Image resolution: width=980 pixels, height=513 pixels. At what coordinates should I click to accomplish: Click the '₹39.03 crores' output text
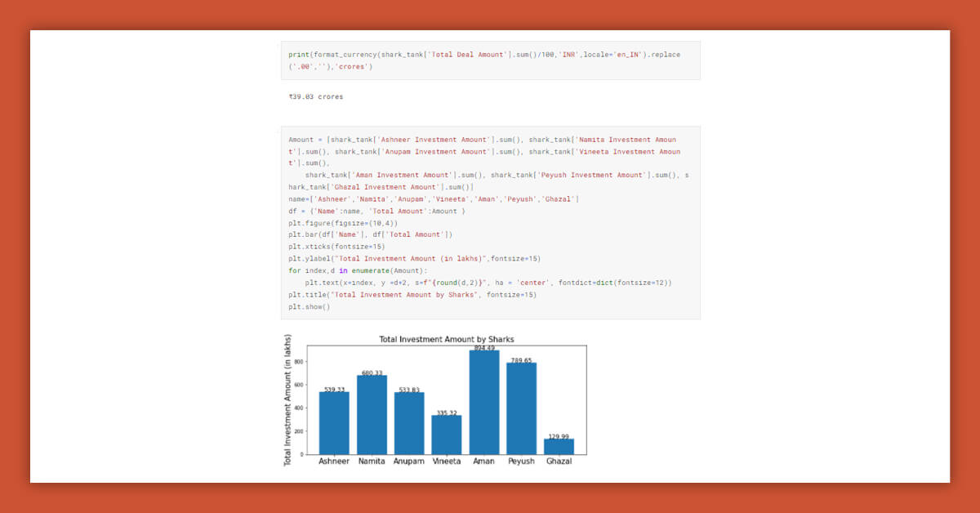(316, 97)
